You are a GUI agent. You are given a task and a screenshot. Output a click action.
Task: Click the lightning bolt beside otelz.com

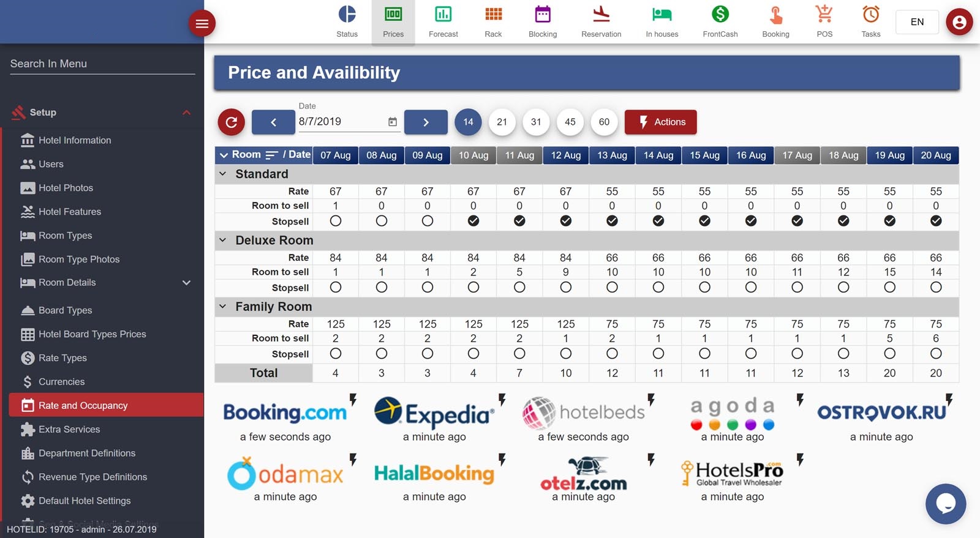point(651,460)
